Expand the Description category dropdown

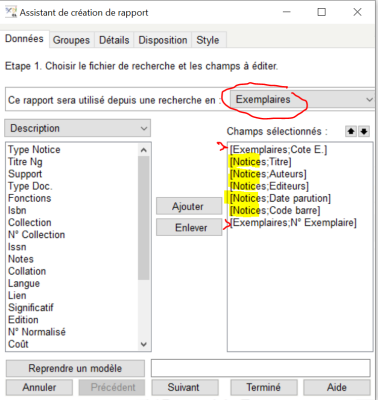tap(77, 128)
